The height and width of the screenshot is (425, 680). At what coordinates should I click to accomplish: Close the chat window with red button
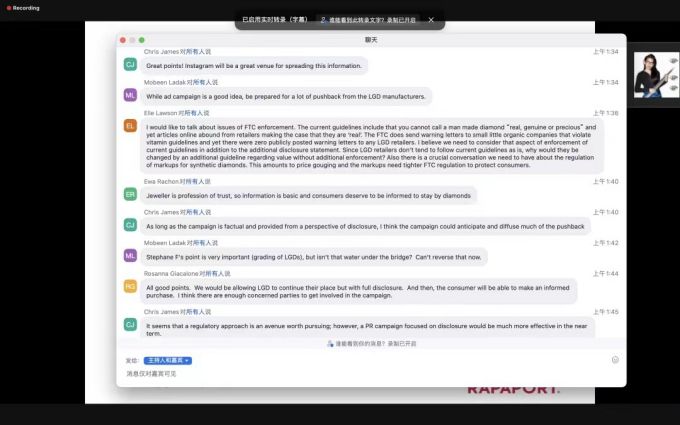click(123, 40)
